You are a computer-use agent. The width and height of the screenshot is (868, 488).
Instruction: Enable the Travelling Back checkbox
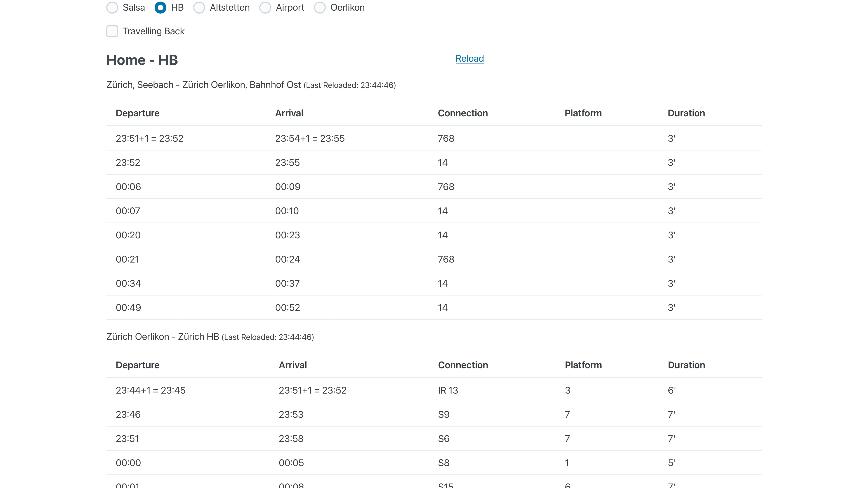(x=112, y=31)
